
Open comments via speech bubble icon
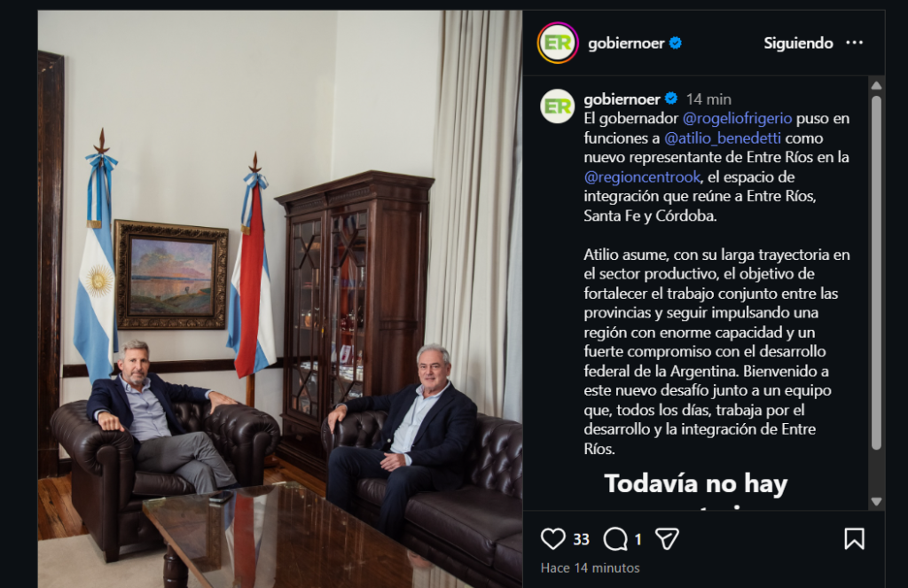click(x=615, y=539)
